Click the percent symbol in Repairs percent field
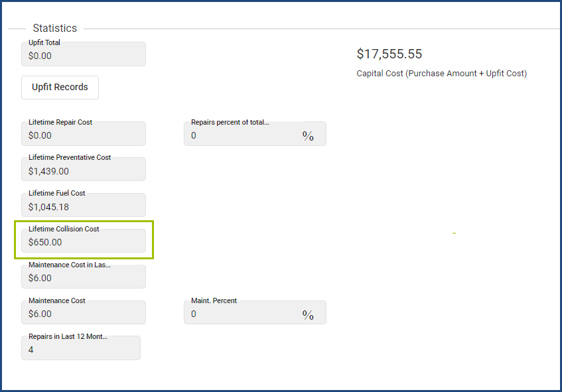The width and height of the screenshot is (562, 392). pos(308,136)
